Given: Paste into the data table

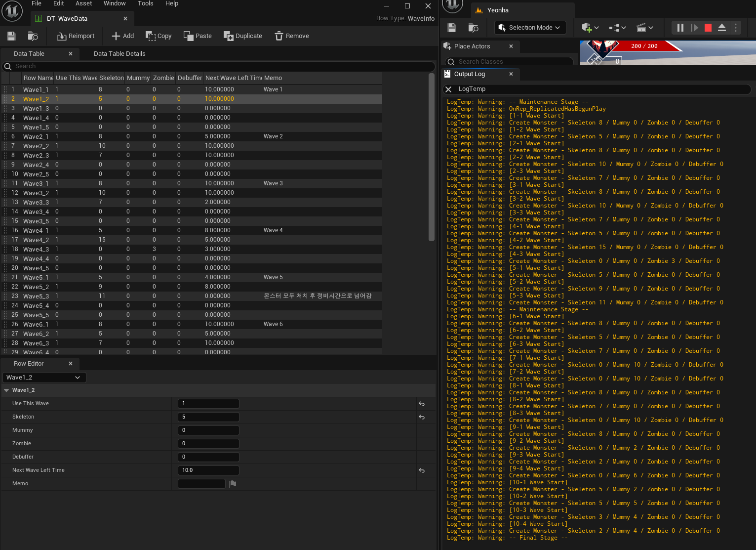Looking at the screenshot, I should point(198,36).
